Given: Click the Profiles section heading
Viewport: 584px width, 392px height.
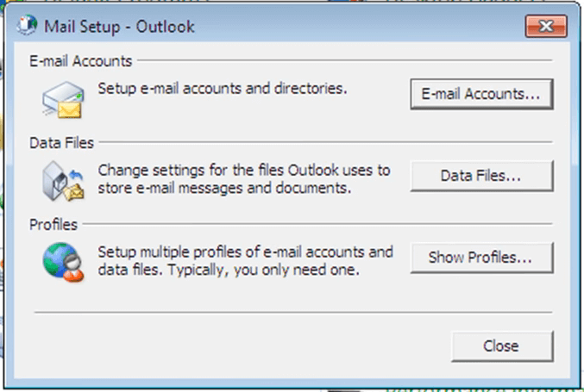Looking at the screenshot, I should point(55,225).
